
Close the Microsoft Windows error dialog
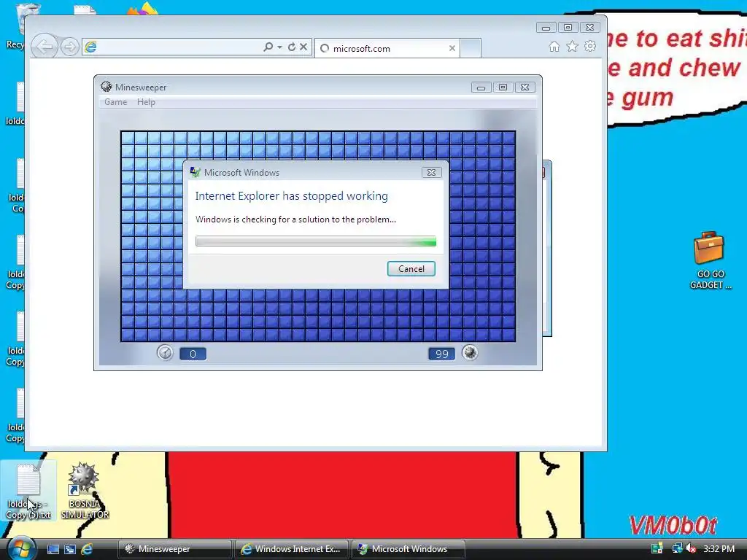click(431, 172)
